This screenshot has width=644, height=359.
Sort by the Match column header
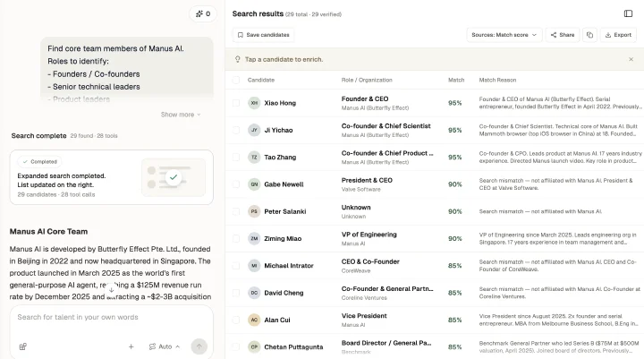pyautogui.click(x=456, y=81)
